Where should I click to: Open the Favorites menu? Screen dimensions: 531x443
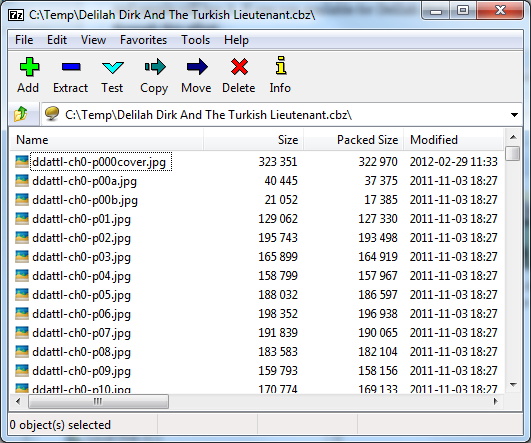click(143, 40)
